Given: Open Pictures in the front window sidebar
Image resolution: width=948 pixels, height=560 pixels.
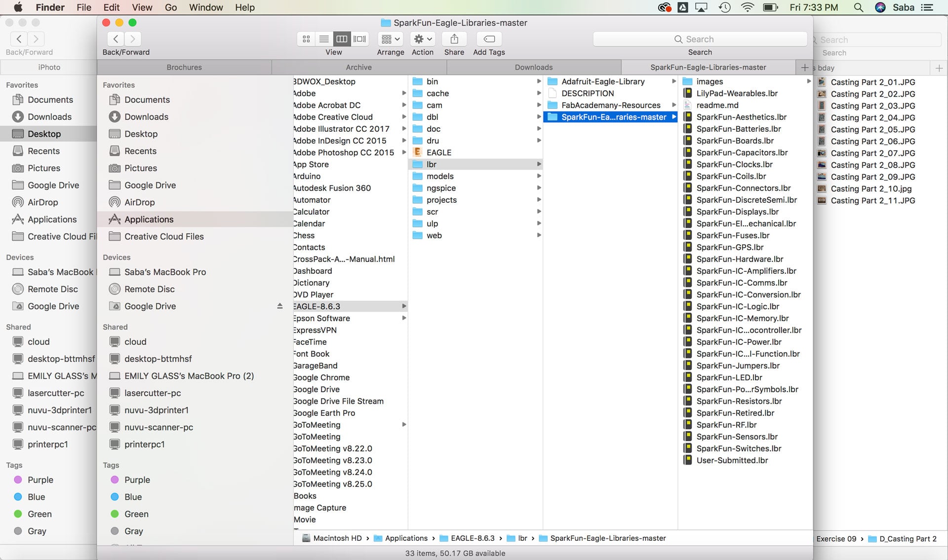Looking at the screenshot, I should pyautogui.click(x=141, y=168).
